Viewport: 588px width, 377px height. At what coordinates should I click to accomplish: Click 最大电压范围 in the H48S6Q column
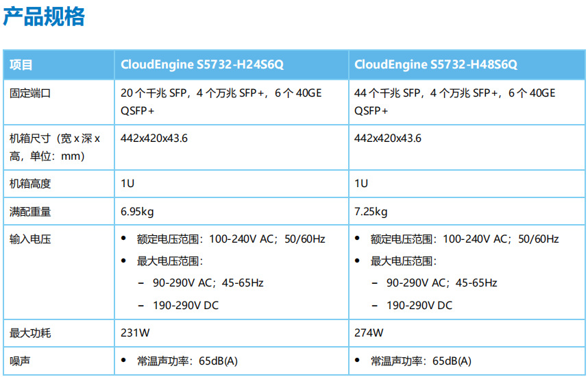404,261
